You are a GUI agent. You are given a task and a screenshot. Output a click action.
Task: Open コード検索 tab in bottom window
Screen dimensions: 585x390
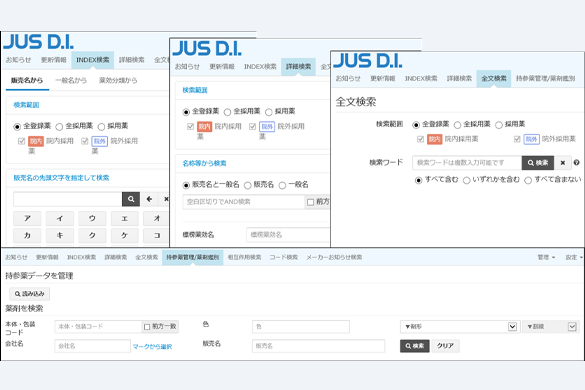(284, 257)
